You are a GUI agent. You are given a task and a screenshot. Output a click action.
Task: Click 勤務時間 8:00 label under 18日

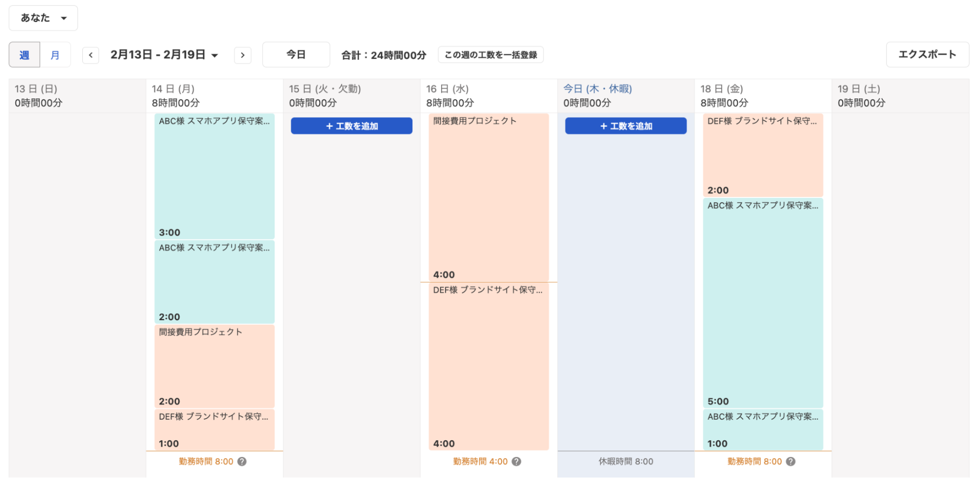click(754, 461)
